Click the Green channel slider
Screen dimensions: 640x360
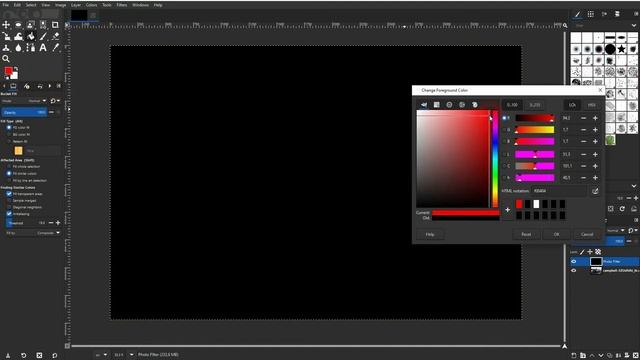click(535, 130)
